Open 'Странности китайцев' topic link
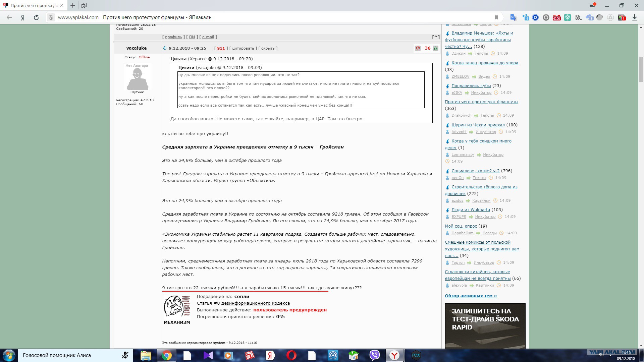The height and width of the screenshot is (362, 644). tap(478, 275)
